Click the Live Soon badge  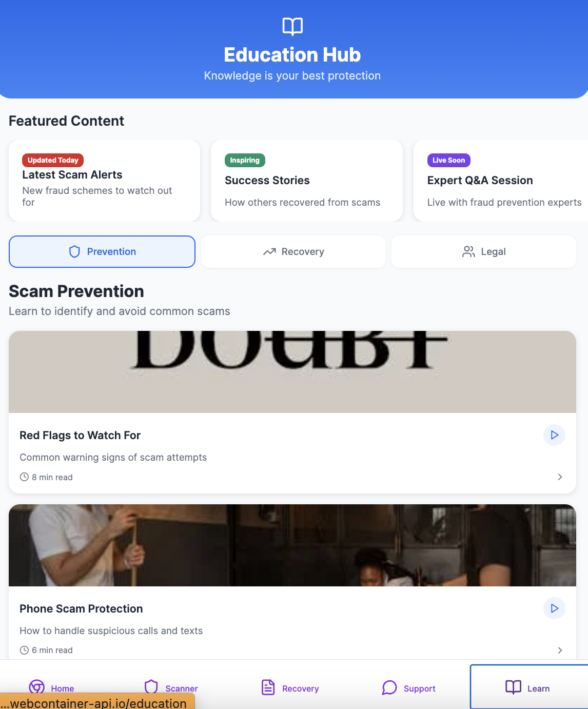coord(449,160)
